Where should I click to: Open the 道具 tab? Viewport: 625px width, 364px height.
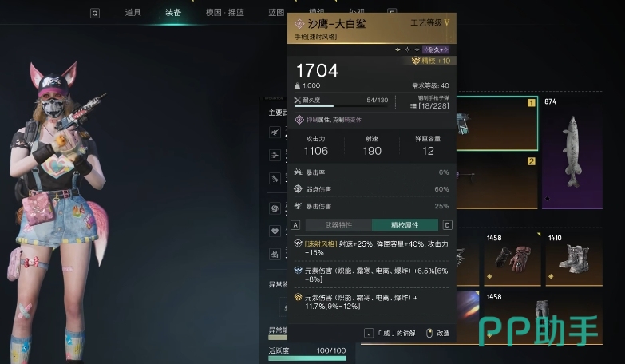pos(133,12)
